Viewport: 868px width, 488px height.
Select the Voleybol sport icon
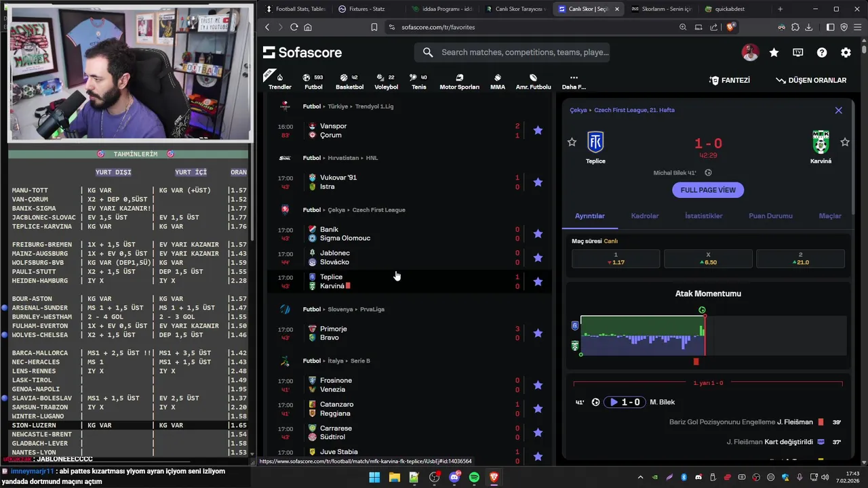[387, 81]
